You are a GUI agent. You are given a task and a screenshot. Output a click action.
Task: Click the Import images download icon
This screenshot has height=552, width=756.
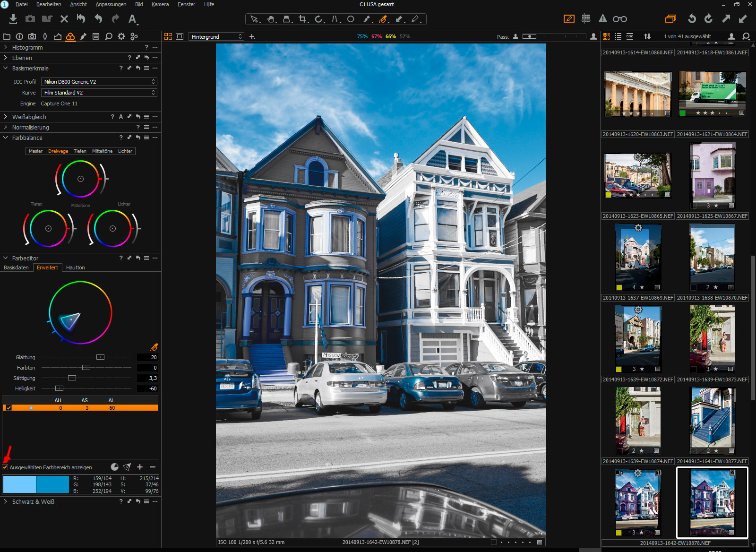[x=13, y=19]
